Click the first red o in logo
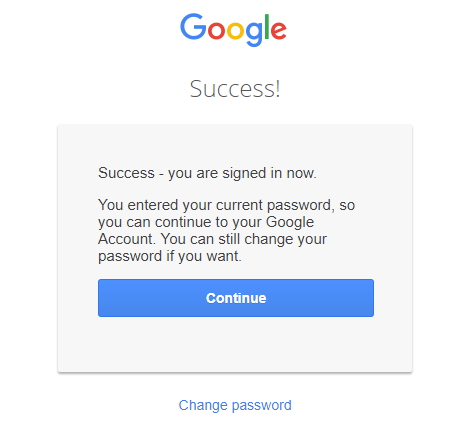This screenshot has width=474, height=440. pos(216,30)
